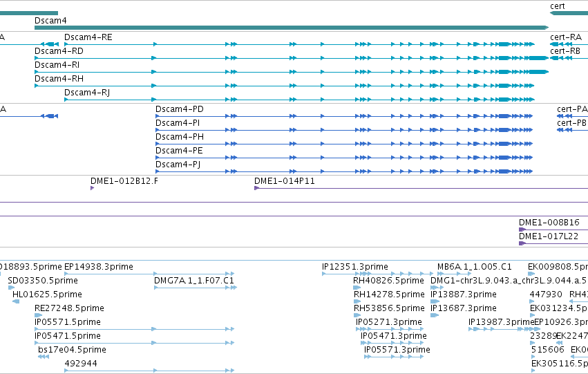Select the IP05571.3prime EST label

click(x=397, y=350)
